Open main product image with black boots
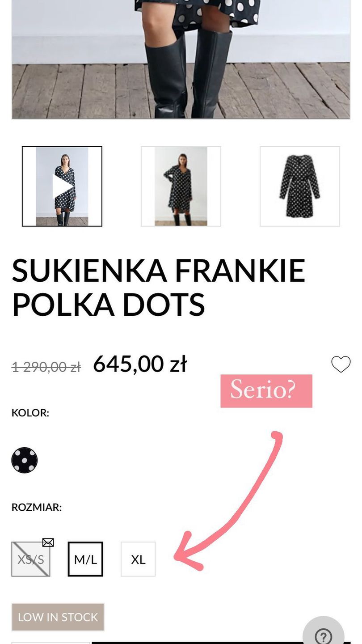362x644 pixels. [x=181, y=58]
